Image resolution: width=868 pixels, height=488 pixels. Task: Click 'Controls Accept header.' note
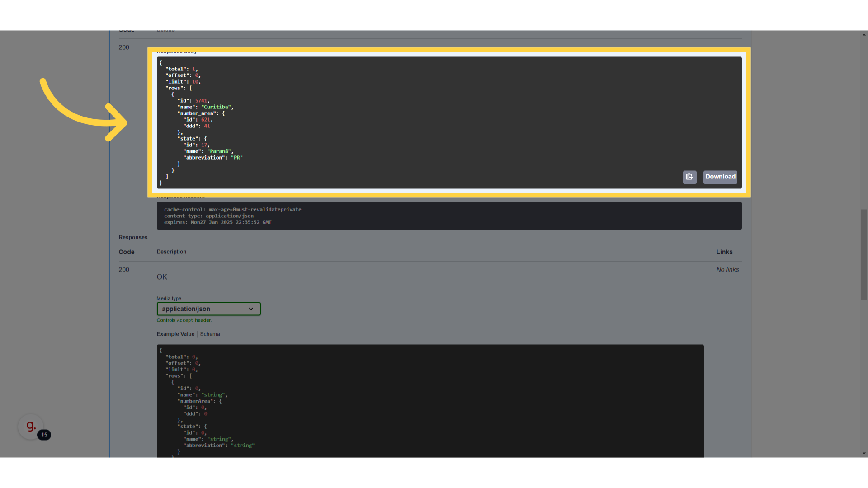184,320
